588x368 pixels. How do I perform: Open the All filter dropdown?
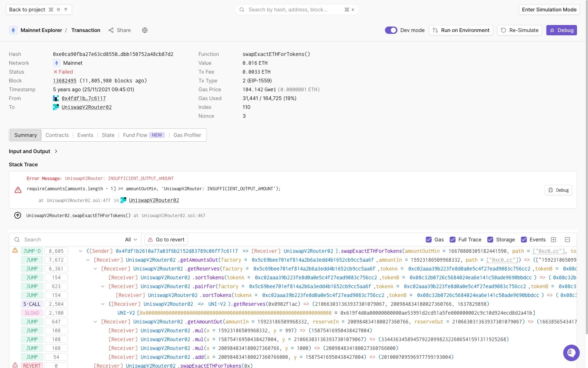pyautogui.click(x=131, y=240)
